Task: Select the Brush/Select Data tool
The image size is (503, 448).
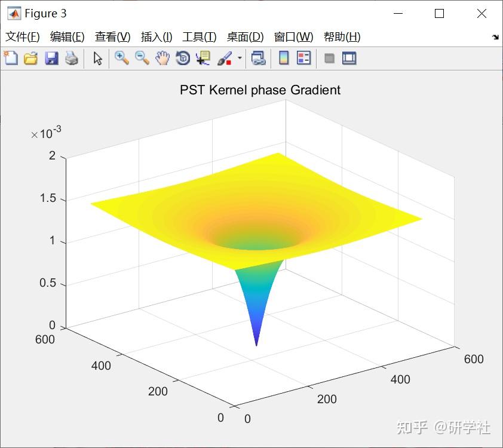Action: (224, 58)
